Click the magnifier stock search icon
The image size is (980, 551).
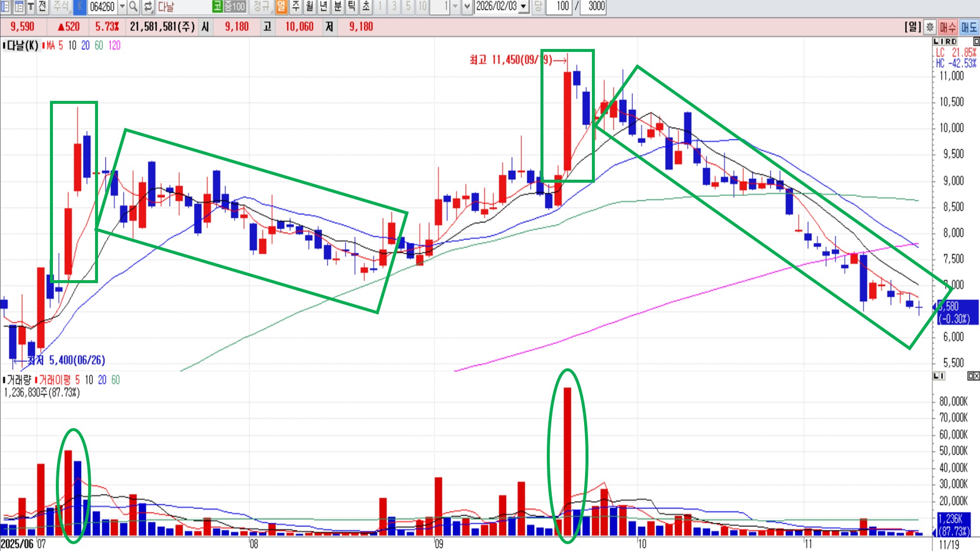click(133, 6)
